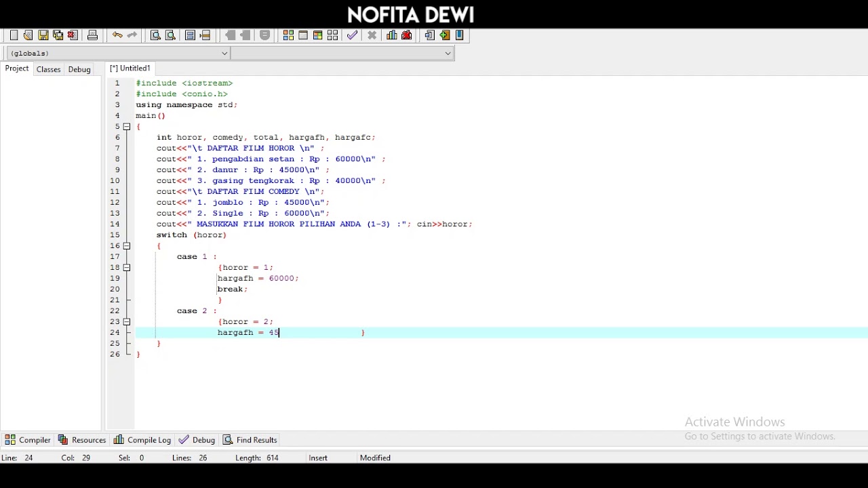868x488 pixels.
Task: Click the 'int horor, comedy, total' declaration line
Action: click(266, 138)
